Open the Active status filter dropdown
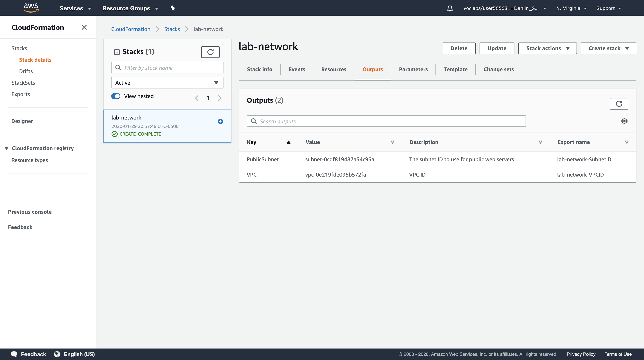 coord(167,83)
